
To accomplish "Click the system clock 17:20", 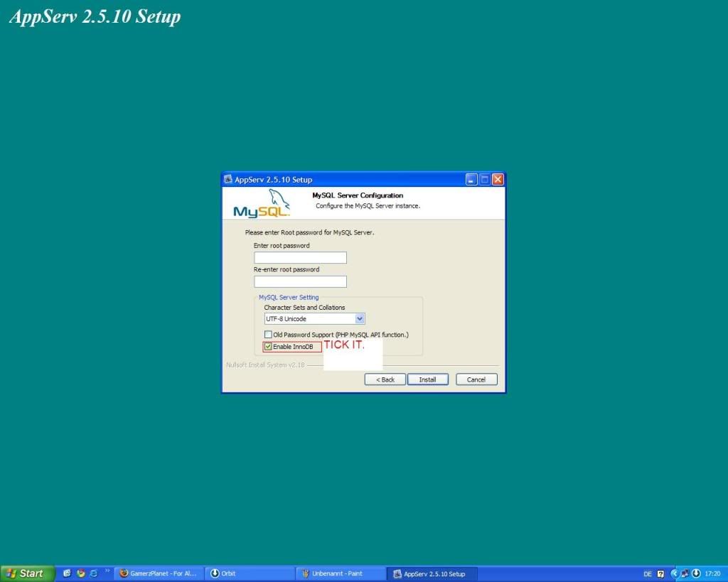I will (712, 574).
